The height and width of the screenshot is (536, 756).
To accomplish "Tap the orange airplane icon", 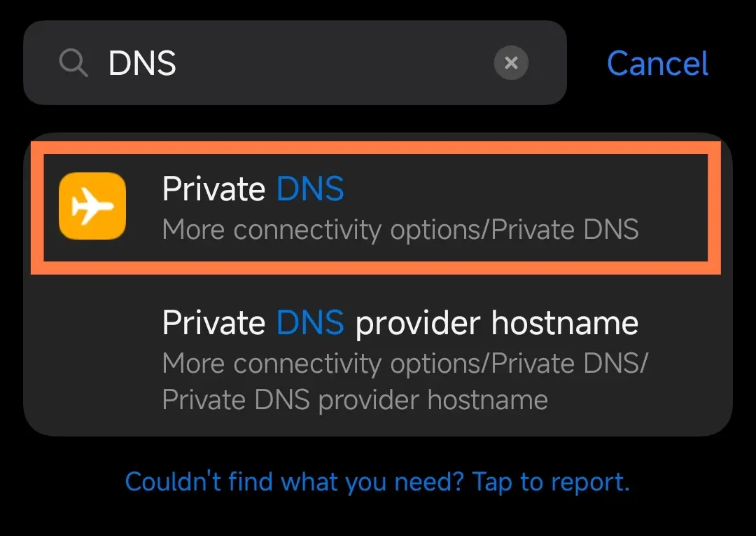I will point(92,206).
